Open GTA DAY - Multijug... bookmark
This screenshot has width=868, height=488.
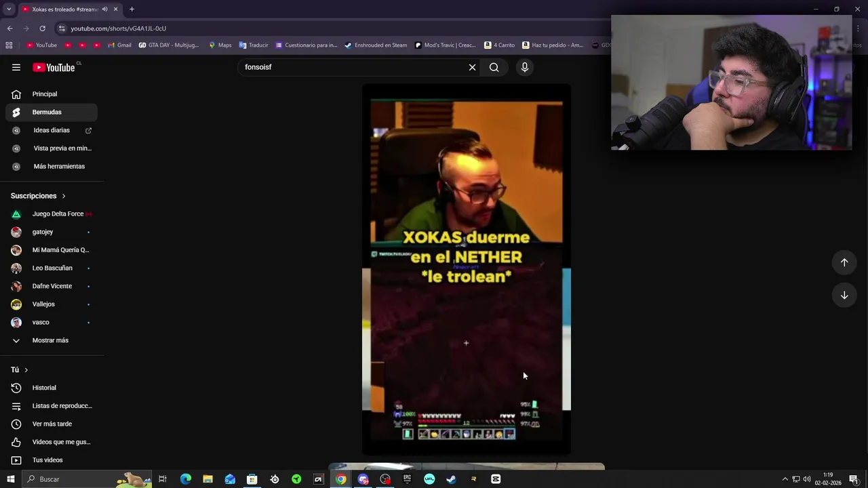(169, 45)
